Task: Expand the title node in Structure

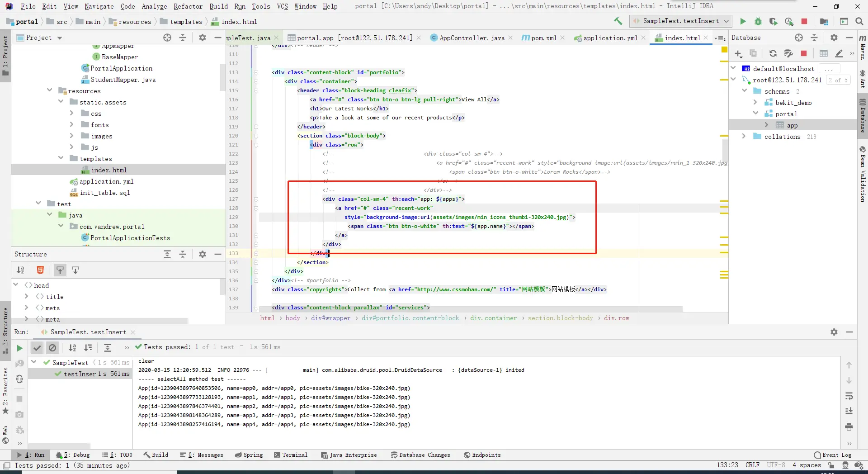Action: 26,296
